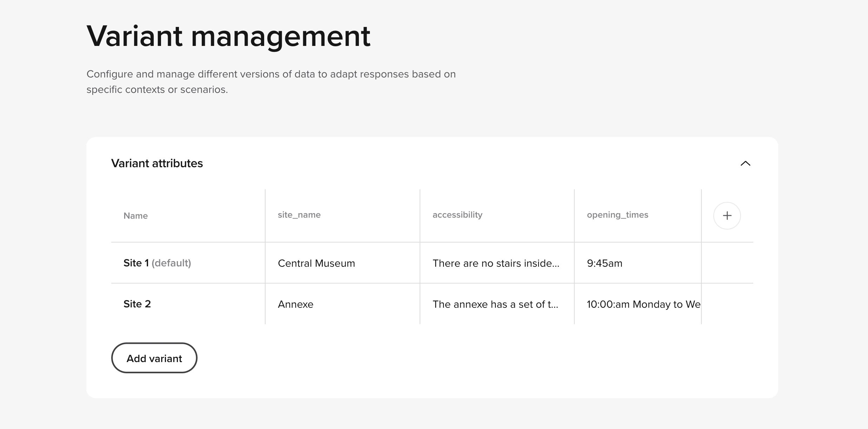The image size is (868, 429).
Task: Open the 'There are no stairs inside' cell
Action: point(495,263)
